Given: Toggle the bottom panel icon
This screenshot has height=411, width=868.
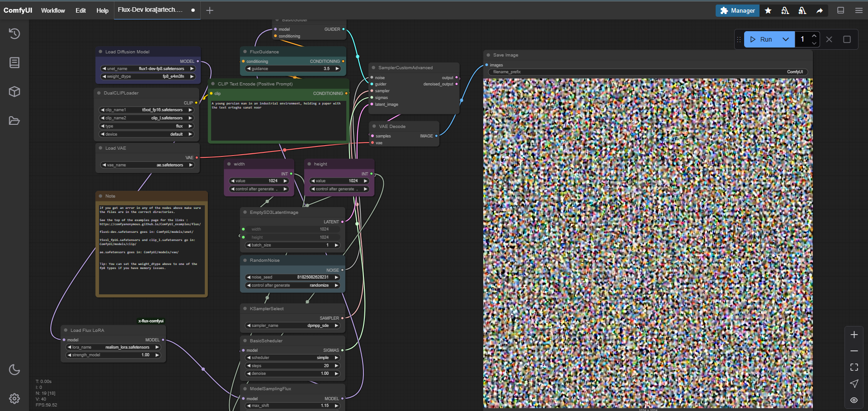Looking at the screenshot, I should (841, 10).
